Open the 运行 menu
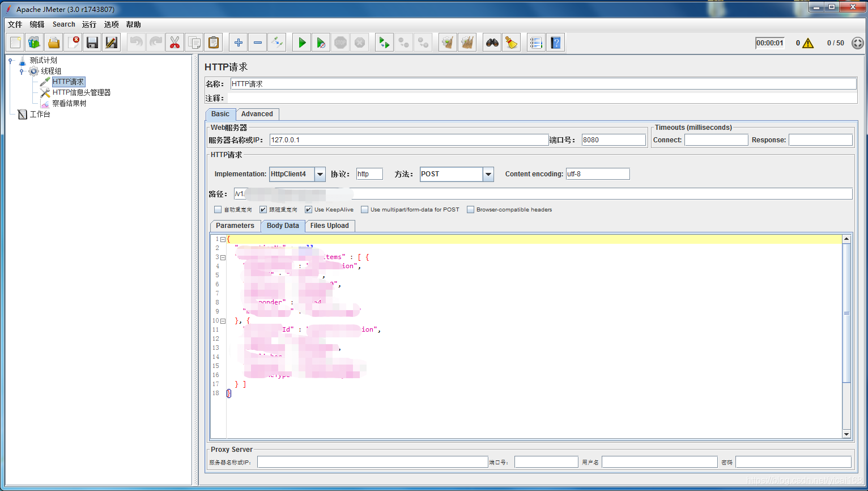This screenshot has height=491, width=868. [x=89, y=24]
